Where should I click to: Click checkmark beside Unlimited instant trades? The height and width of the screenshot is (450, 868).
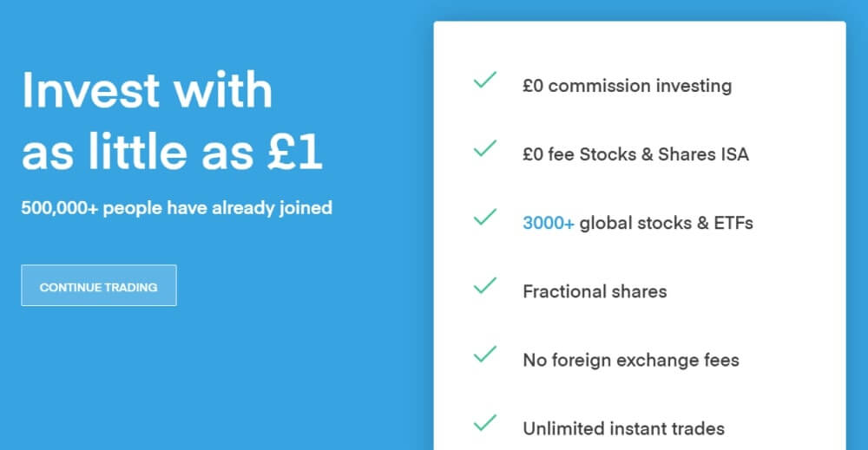tap(484, 422)
